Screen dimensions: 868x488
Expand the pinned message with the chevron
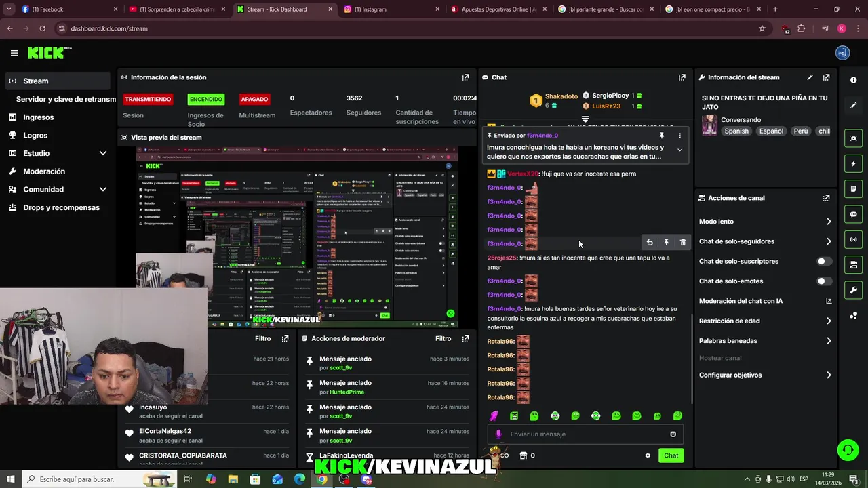coord(679,150)
